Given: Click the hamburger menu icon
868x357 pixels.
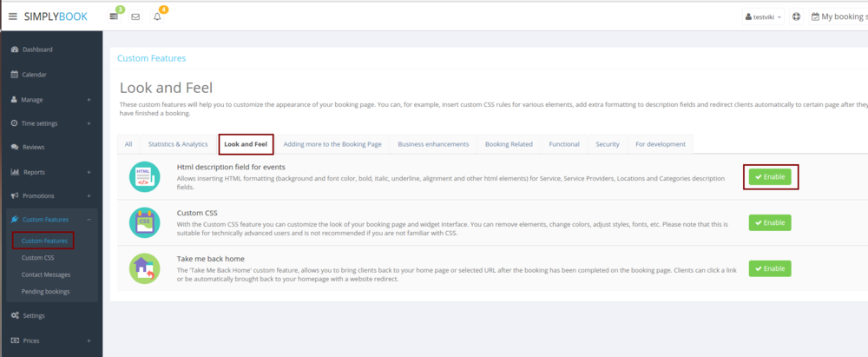Looking at the screenshot, I should [x=12, y=17].
